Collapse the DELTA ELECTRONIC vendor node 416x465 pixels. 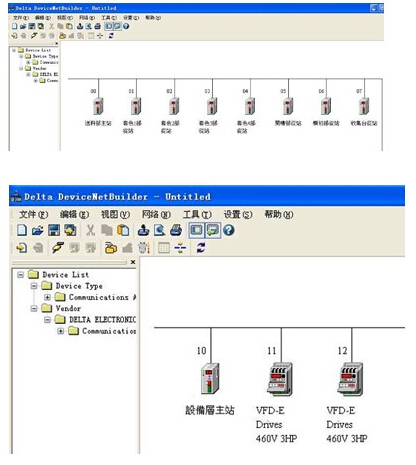tap(47, 320)
